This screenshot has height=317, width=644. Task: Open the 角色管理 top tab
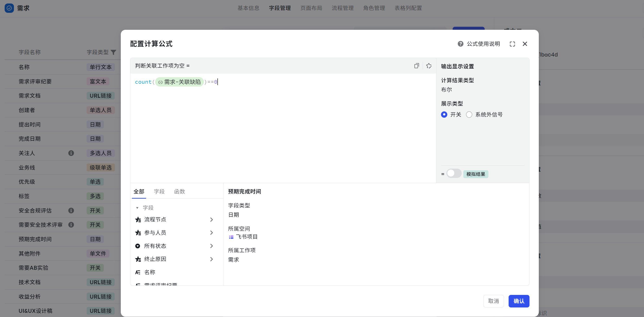tap(374, 8)
